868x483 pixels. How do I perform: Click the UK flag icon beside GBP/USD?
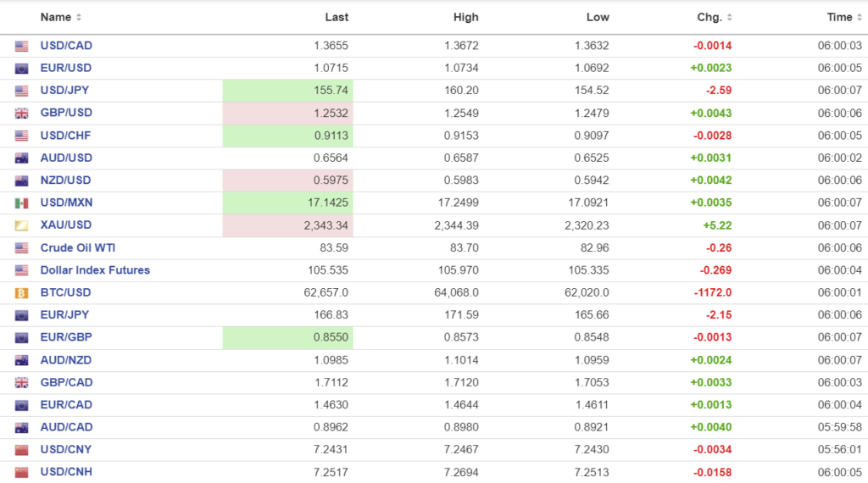[x=21, y=114]
